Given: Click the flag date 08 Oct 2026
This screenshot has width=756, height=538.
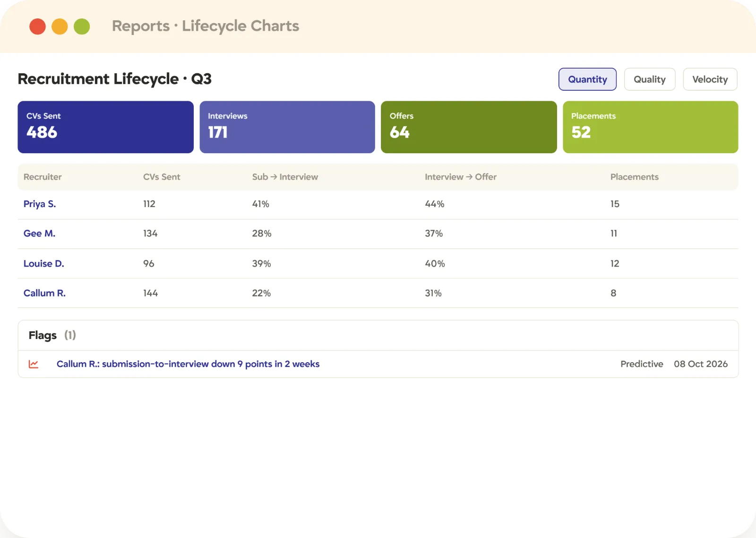Looking at the screenshot, I should point(701,364).
